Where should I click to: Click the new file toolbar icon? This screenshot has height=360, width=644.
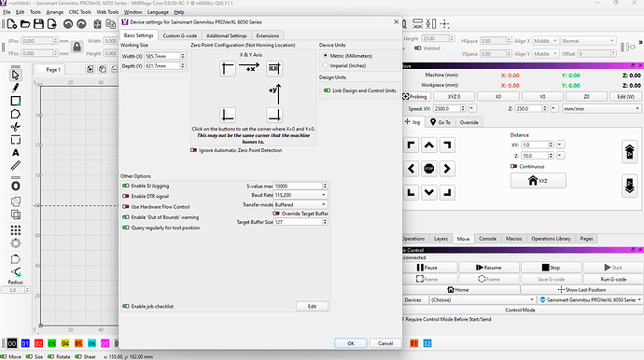coord(12,24)
